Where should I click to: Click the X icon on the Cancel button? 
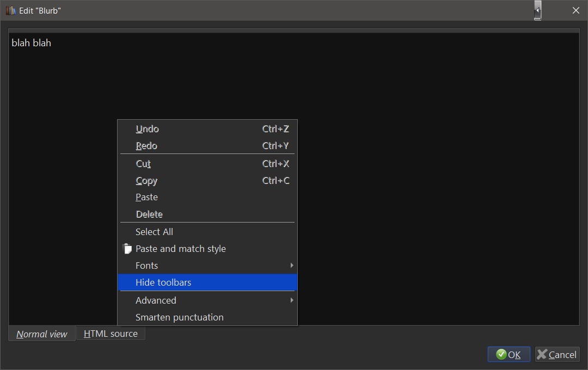(x=542, y=355)
